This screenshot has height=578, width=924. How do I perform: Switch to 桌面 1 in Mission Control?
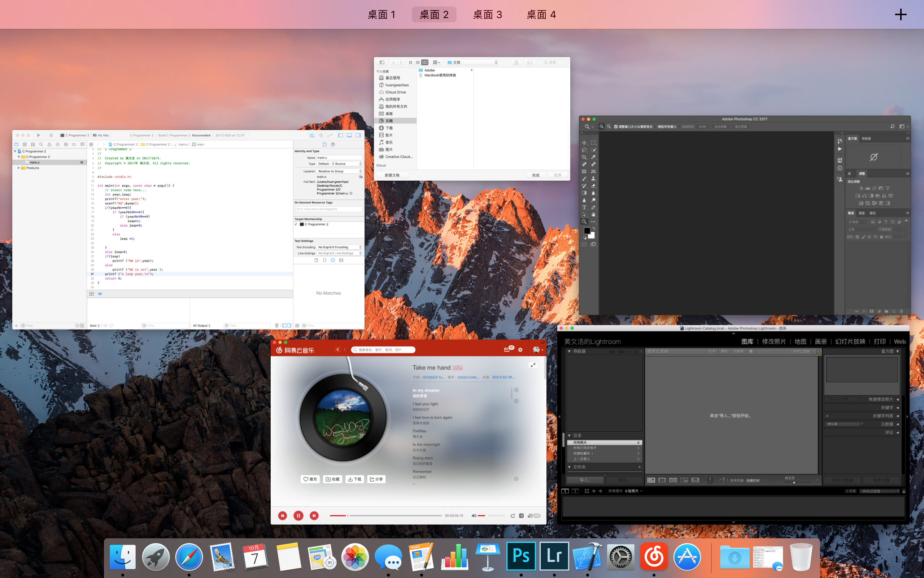click(x=382, y=14)
